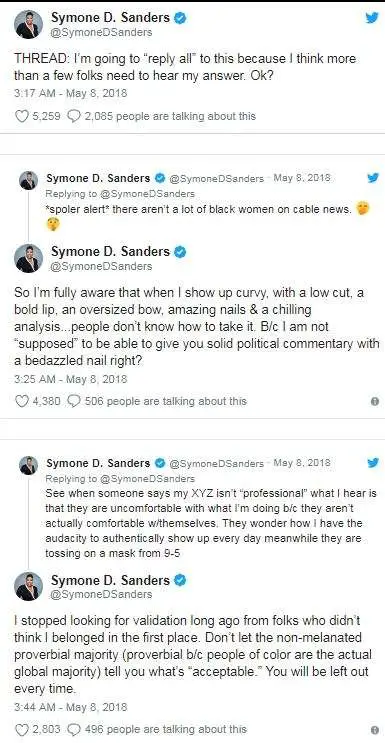Open the 3:17 AM - May 8, 2018 timestamp

tap(71, 93)
